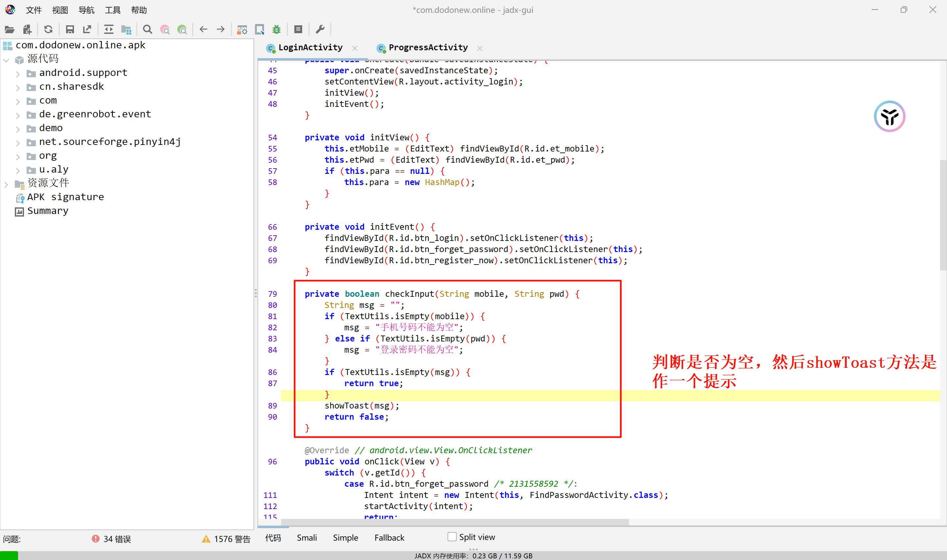Image resolution: width=947 pixels, height=560 pixels.
Task: Switch to Smali code view
Action: [306, 537]
